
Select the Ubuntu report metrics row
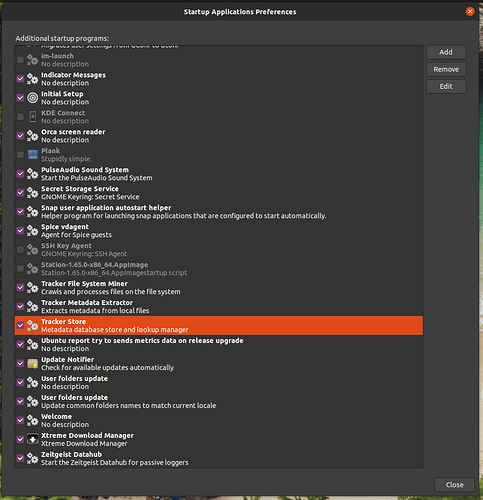click(x=219, y=345)
